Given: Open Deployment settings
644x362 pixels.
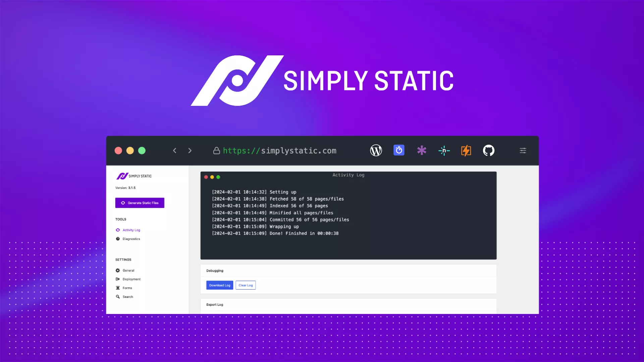Looking at the screenshot, I should point(131,279).
